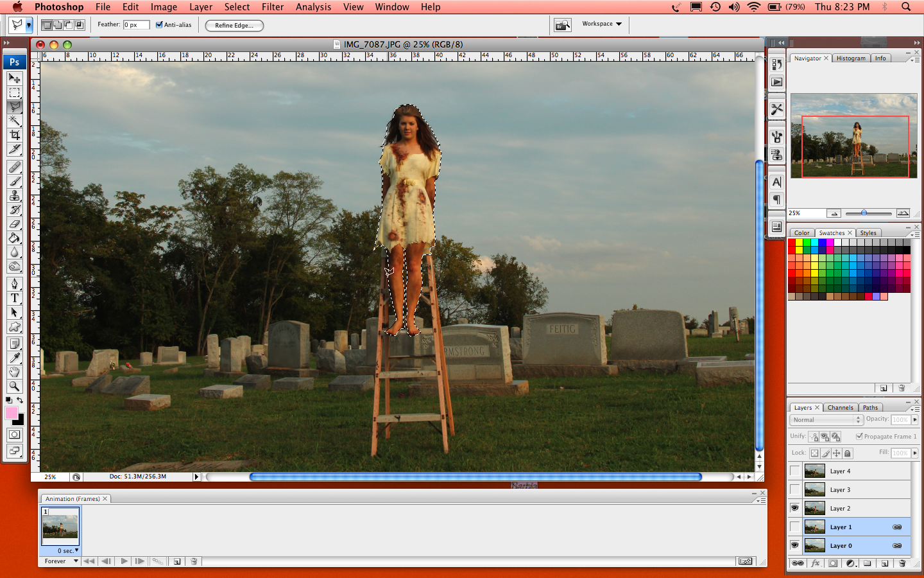Select the Rectangular Marquee tool
Screen dimensions: 924x578
[x=14, y=92]
